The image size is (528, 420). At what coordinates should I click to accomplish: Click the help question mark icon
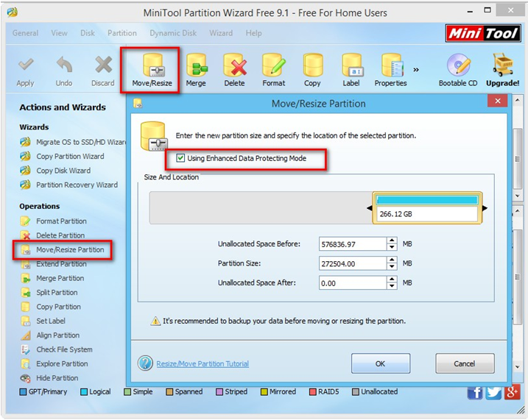(146, 363)
